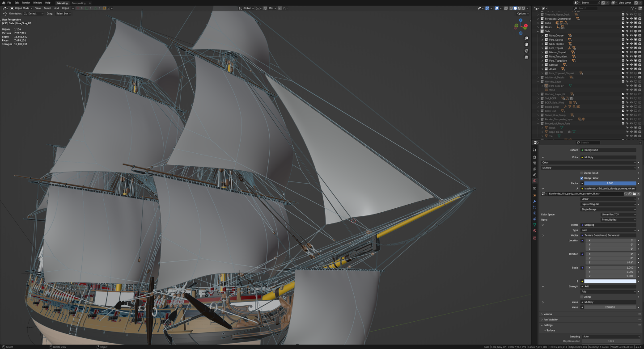Adjust the Factor slider at 1.000

click(x=610, y=183)
